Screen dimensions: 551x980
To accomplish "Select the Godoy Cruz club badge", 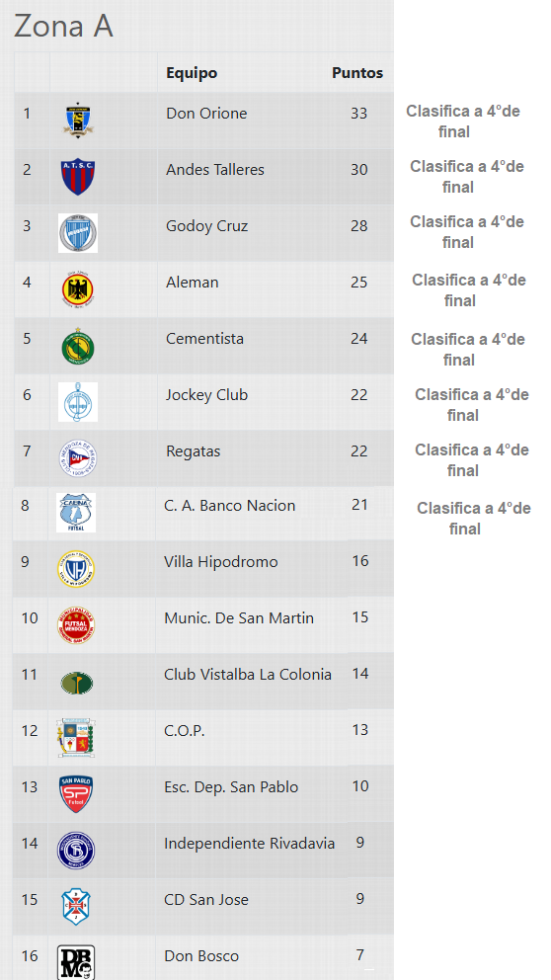I will 78,233.
